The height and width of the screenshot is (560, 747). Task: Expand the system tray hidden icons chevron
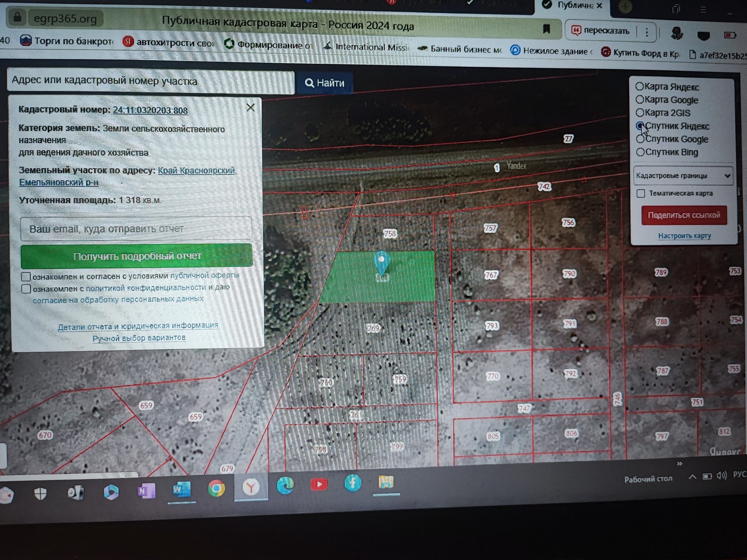tap(692, 477)
